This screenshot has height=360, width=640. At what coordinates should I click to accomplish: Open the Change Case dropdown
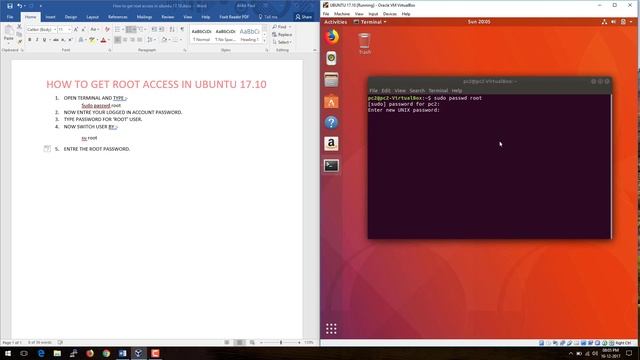coord(94,29)
